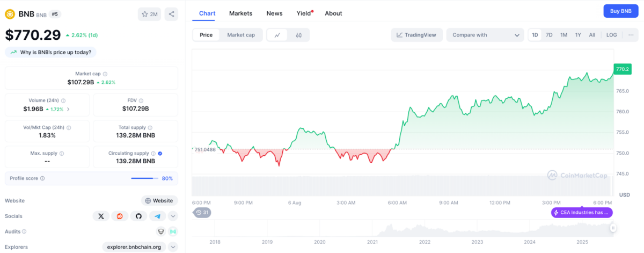Open the Chart tab

click(x=207, y=13)
